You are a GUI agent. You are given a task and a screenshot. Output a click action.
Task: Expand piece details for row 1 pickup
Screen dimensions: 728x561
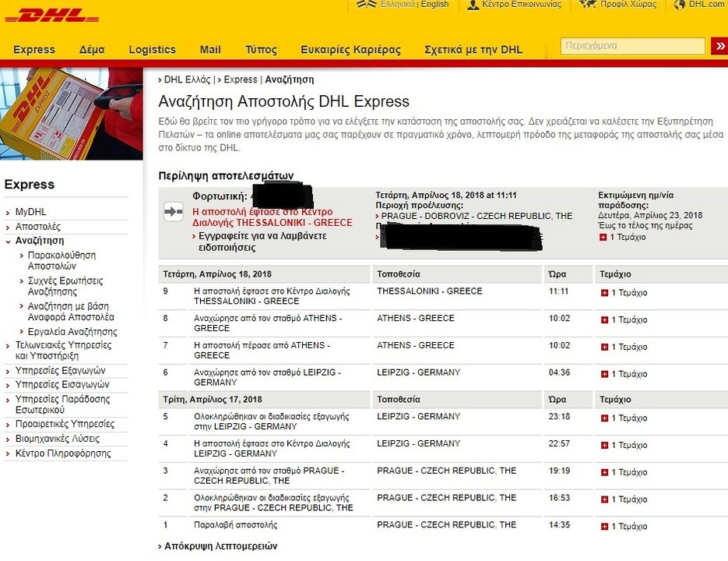coord(604,527)
